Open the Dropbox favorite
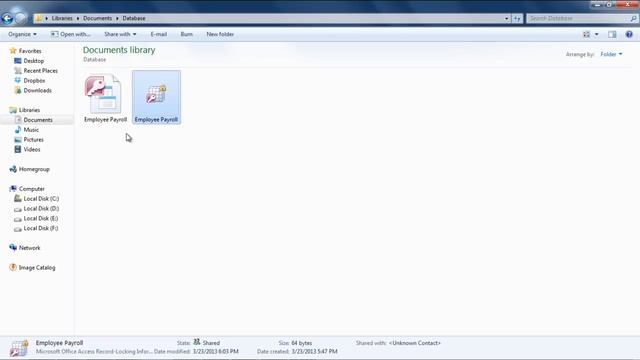The width and height of the screenshot is (640, 360). [x=34, y=80]
